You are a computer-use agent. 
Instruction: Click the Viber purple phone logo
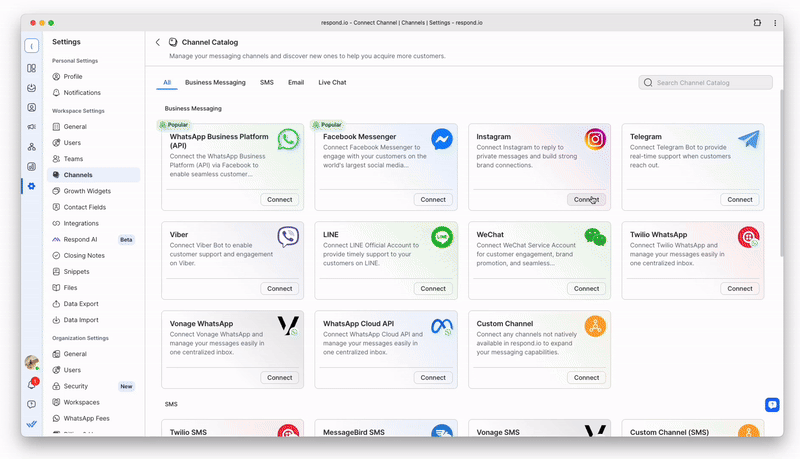289,237
